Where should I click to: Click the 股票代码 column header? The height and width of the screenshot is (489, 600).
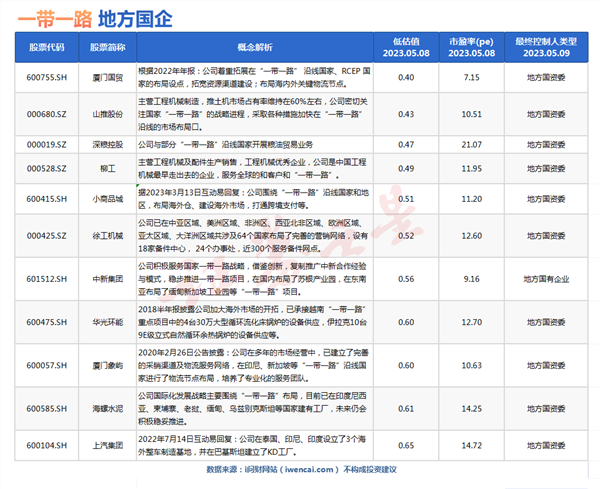tap(47, 47)
